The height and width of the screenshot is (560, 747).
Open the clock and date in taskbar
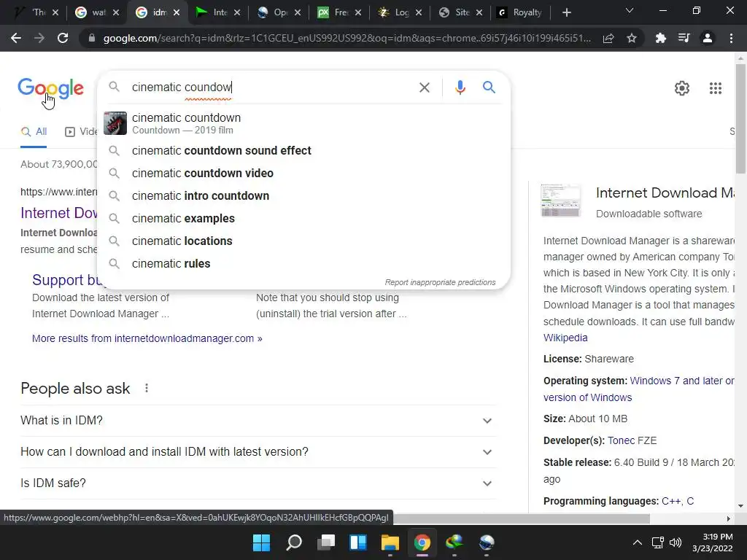click(x=712, y=542)
